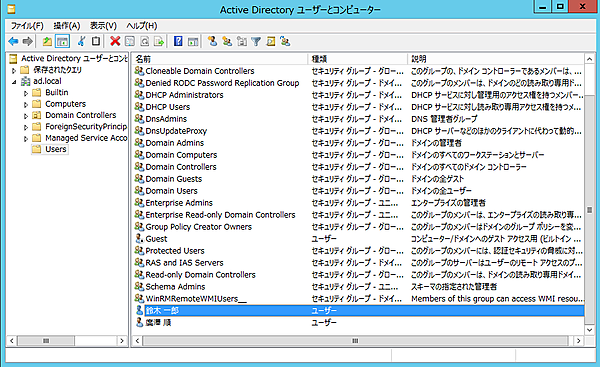The width and height of the screenshot is (600, 367).
Task: Select the DnsUpdateProxy group row
Action: coord(358,131)
